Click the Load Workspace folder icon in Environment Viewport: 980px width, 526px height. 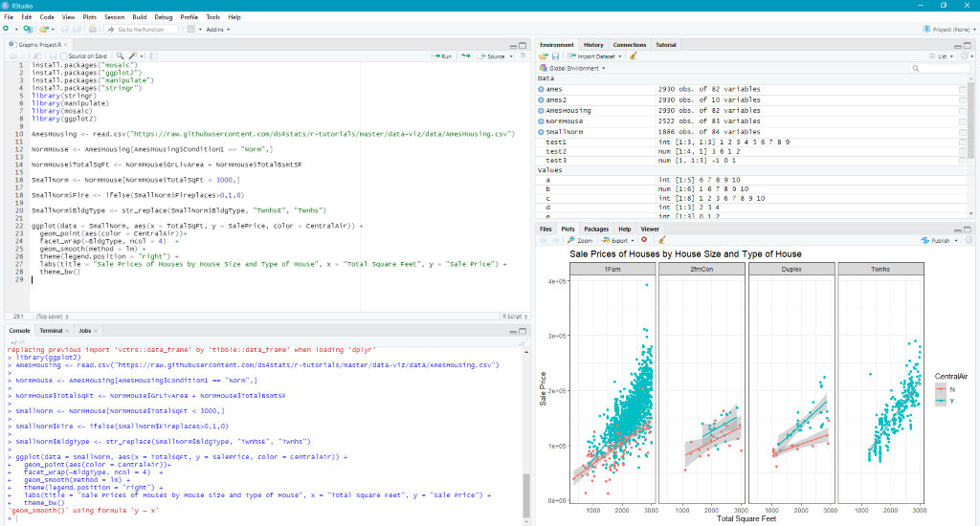(x=544, y=56)
